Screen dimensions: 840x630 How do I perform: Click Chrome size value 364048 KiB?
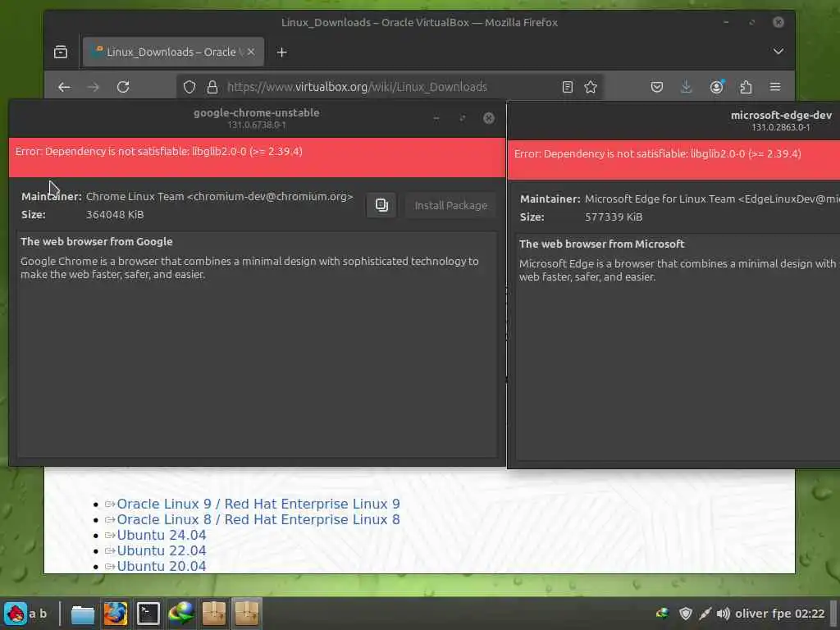click(x=115, y=215)
